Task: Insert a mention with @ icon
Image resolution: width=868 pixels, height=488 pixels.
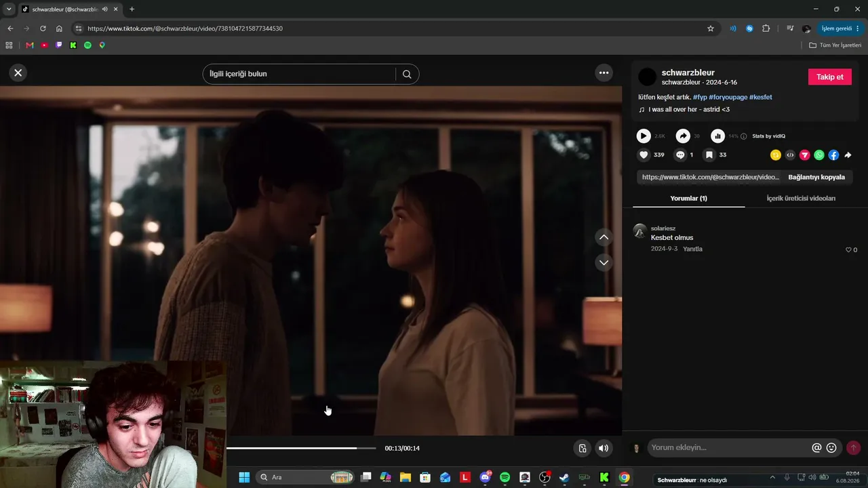Action: 816,448
